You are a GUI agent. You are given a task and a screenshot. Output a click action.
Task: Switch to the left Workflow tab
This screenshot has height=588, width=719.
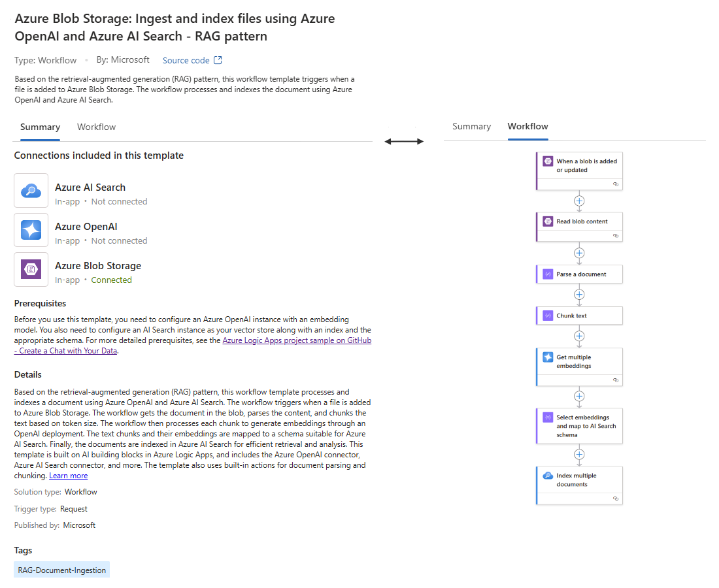coord(96,127)
